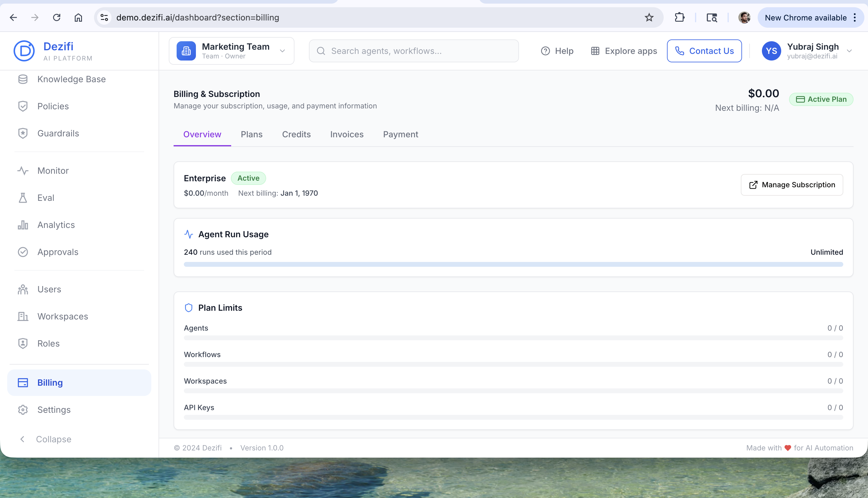Open Users in the sidebar

pos(79,289)
